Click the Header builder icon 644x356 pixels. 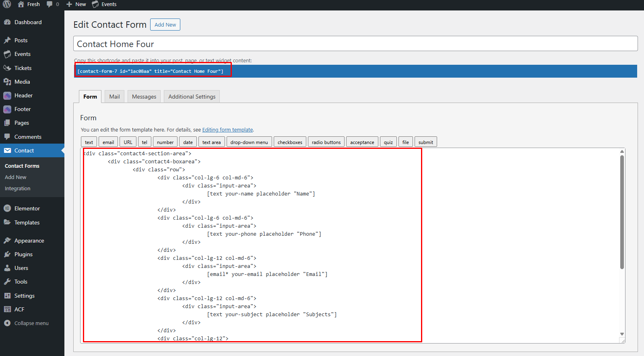[x=7, y=96]
